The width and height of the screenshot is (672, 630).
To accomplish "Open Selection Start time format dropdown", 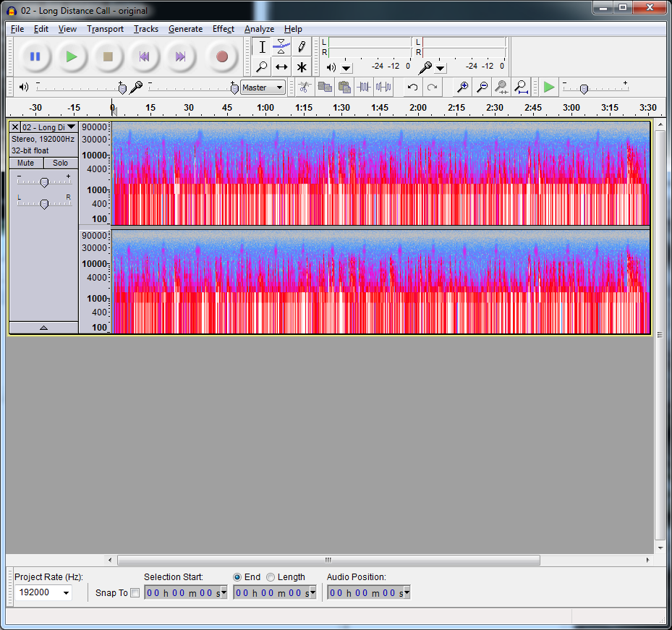I will tap(224, 592).
